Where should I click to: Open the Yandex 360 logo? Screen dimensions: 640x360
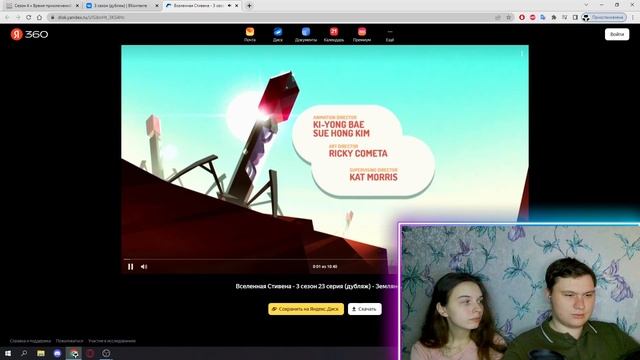[29, 34]
